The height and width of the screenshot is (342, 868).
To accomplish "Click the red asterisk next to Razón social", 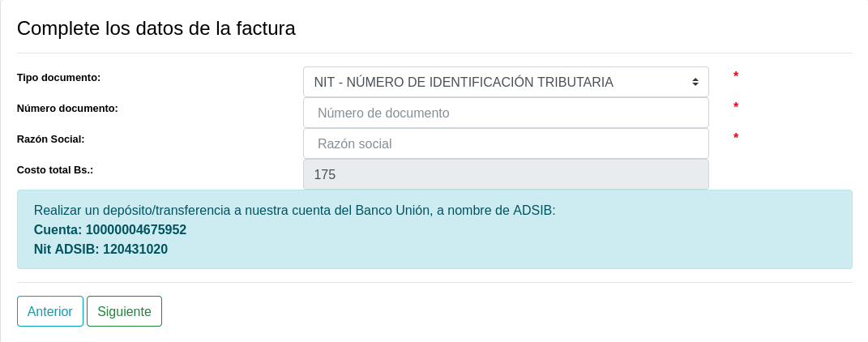I will coord(736,138).
